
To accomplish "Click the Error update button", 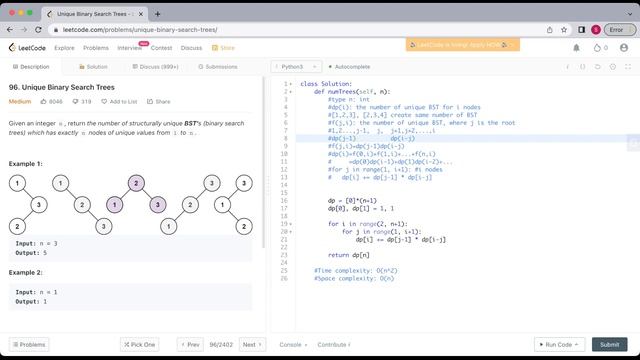I will click(x=620, y=30).
